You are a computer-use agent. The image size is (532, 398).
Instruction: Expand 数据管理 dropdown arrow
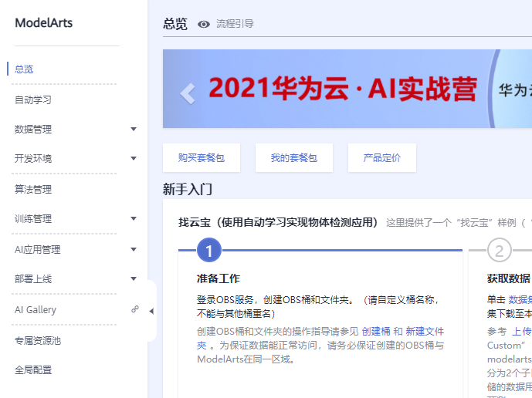click(x=134, y=129)
